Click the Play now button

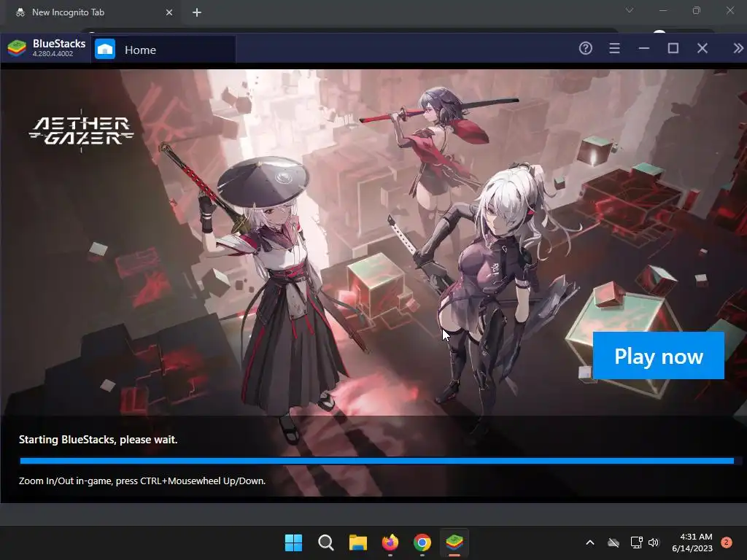pos(659,356)
